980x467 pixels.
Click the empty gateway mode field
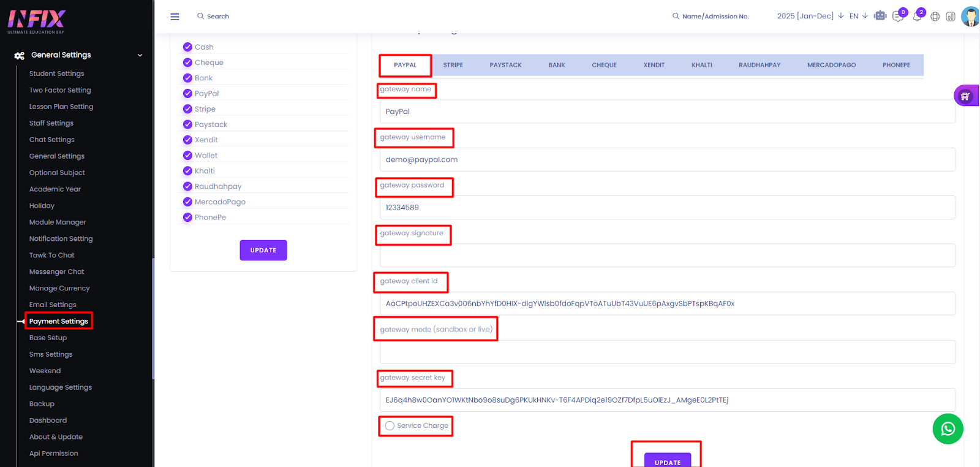pos(668,352)
